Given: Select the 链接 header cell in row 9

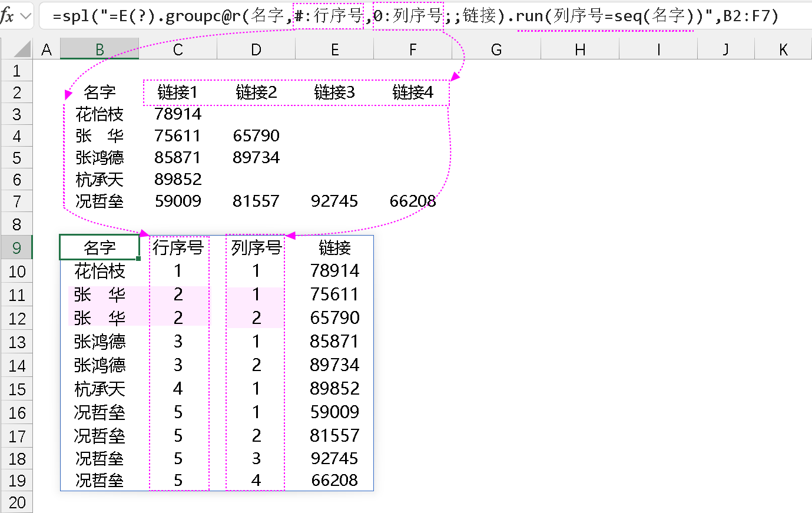Looking at the screenshot, I should pos(334,248).
